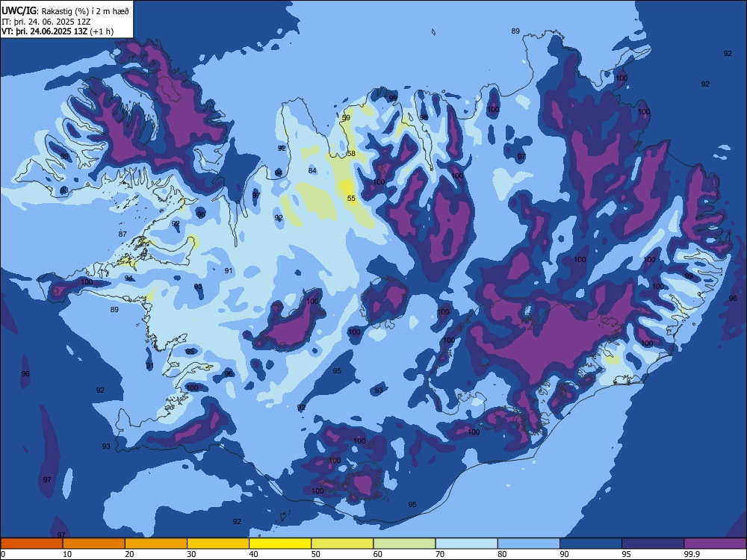Click the title 'UWC/IG: Rakastig (%) í 2 m hæð'
The height and width of the screenshot is (560, 747).
pyautogui.click(x=65, y=11)
